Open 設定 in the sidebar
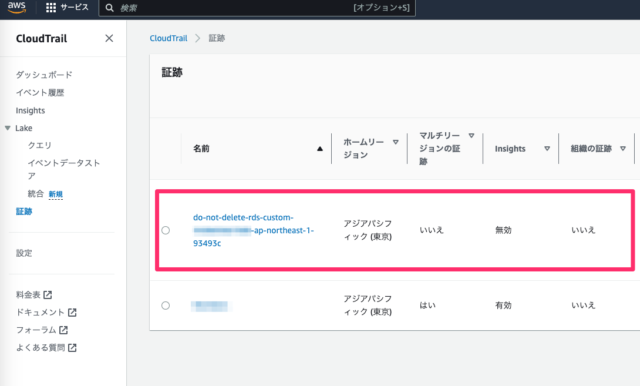The height and width of the screenshot is (386, 640). click(x=24, y=253)
